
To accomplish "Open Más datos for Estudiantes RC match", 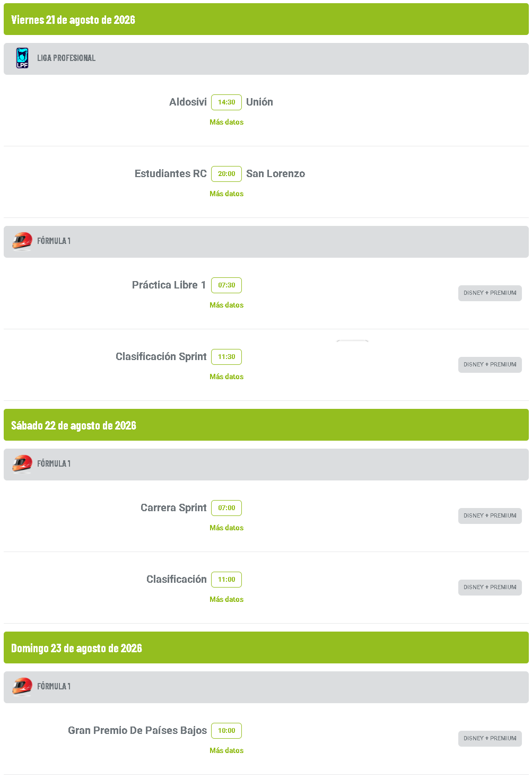I will point(226,194).
